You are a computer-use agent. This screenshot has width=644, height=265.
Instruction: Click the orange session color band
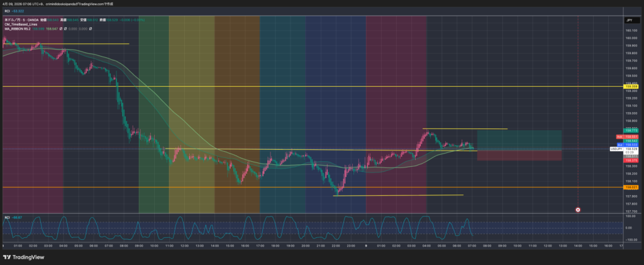(237, 113)
